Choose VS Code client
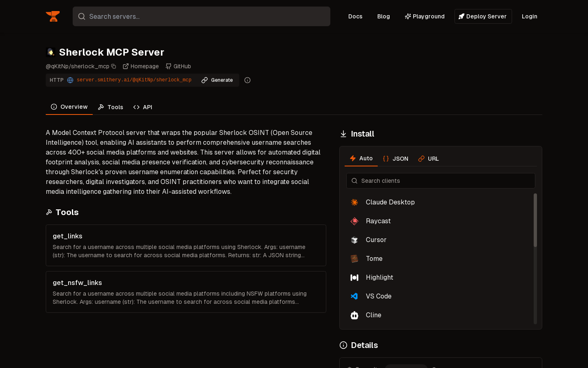 pyautogui.click(x=439, y=296)
